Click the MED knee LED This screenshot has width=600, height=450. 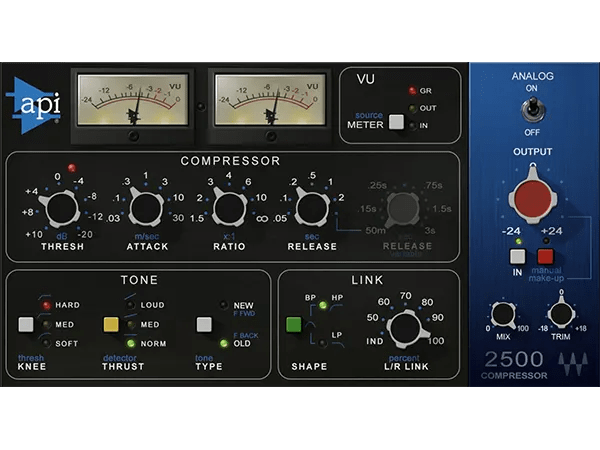point(47,324)
